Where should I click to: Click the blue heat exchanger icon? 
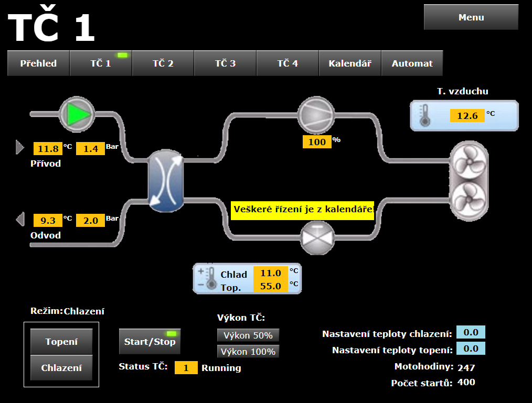(167, 181)
